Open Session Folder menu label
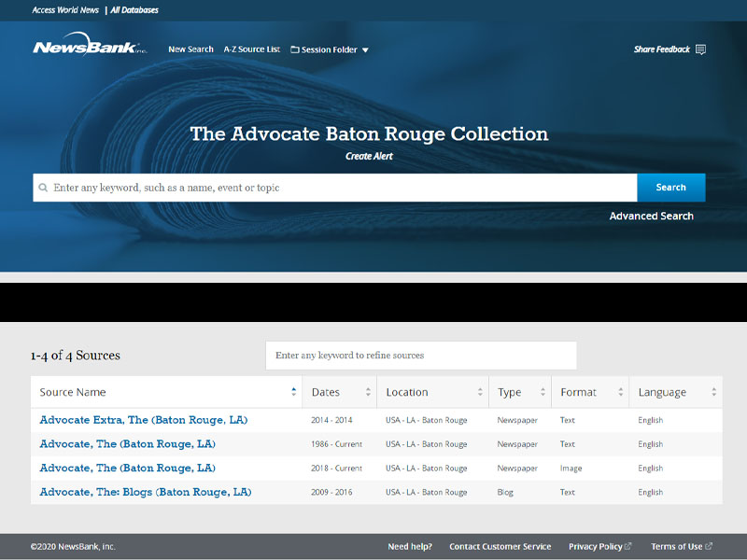 (x=330, y=49)
